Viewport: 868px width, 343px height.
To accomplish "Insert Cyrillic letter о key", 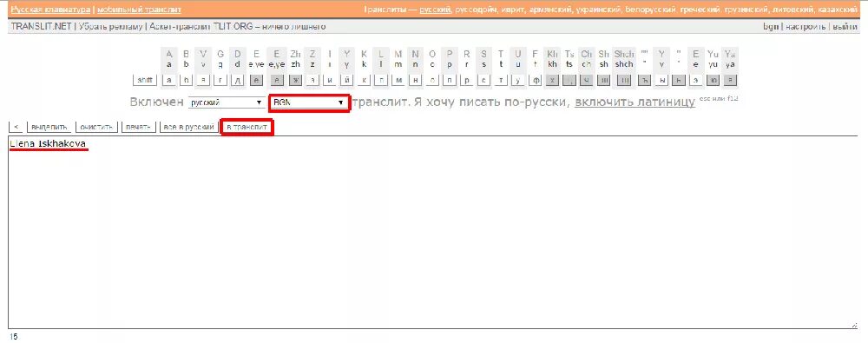I will 432,80.
